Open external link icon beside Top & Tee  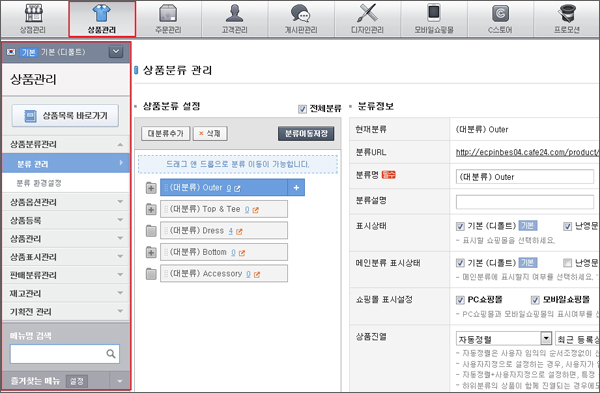pos(256,210)
